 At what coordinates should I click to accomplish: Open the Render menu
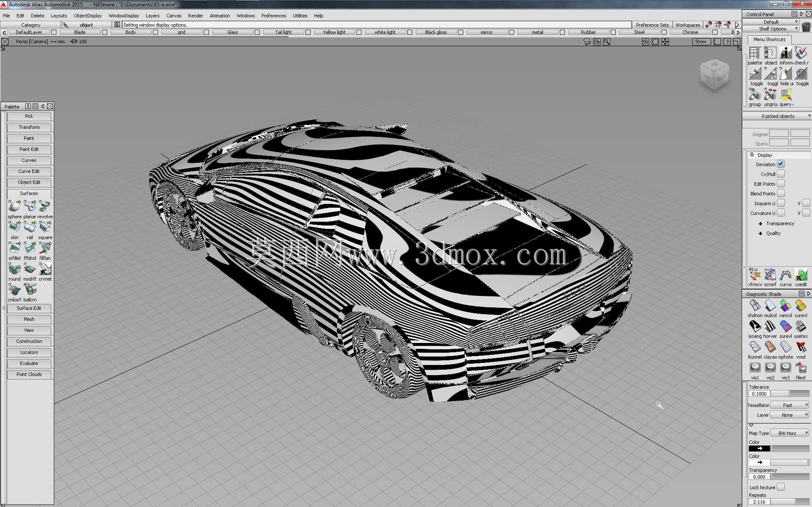click(x=195, y=16)
